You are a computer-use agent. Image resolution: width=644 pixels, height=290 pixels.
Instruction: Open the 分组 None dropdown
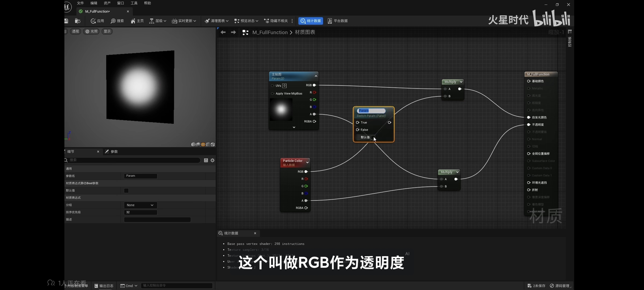click(140, 205)
